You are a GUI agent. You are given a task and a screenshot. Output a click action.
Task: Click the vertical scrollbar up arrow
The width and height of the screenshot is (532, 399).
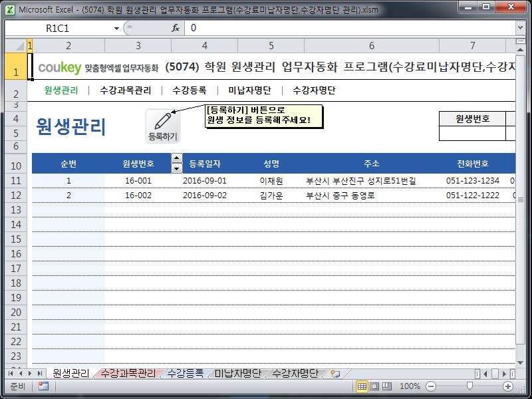click(521, 49)
